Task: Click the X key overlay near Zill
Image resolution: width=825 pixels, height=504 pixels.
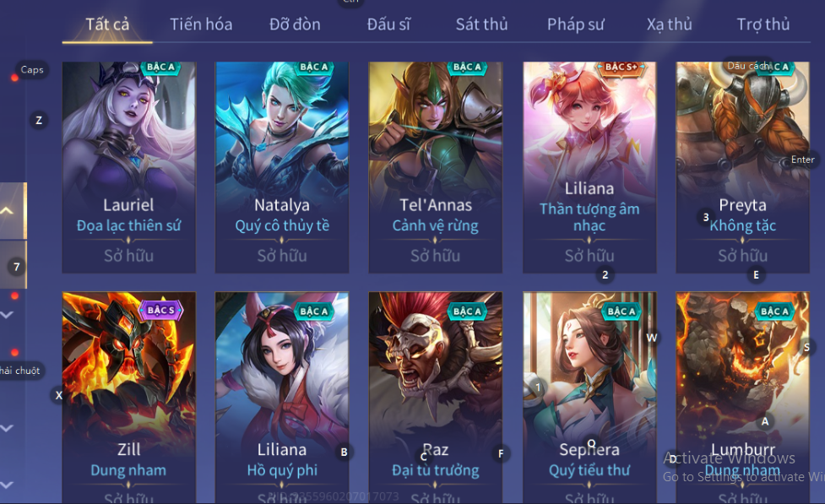Action: tap(58, 395)
